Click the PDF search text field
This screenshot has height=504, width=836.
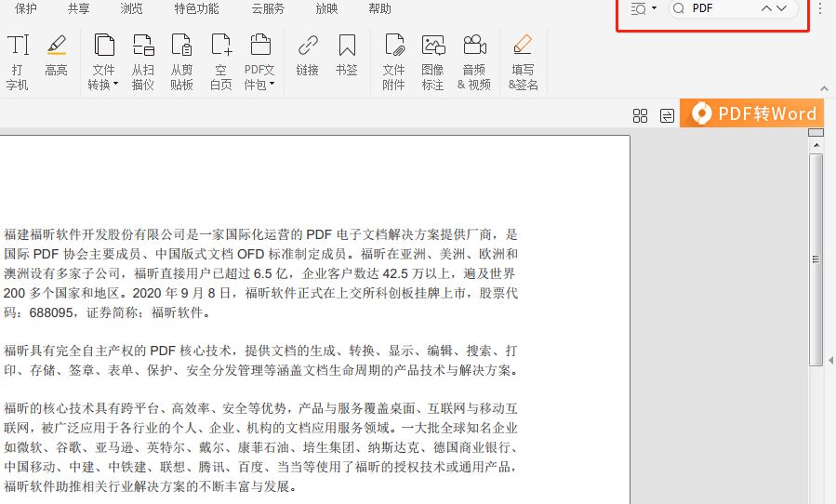click(x=721, y=8)
